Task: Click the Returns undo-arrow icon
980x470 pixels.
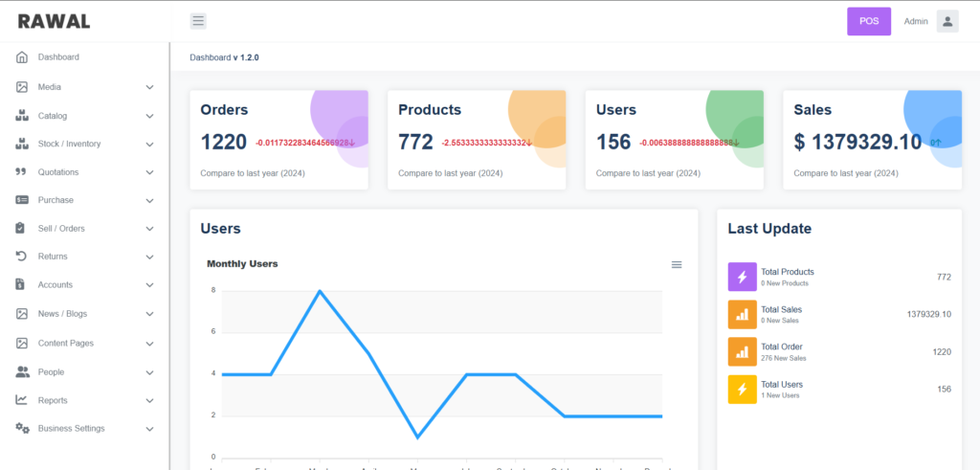Action: [22, 257]
